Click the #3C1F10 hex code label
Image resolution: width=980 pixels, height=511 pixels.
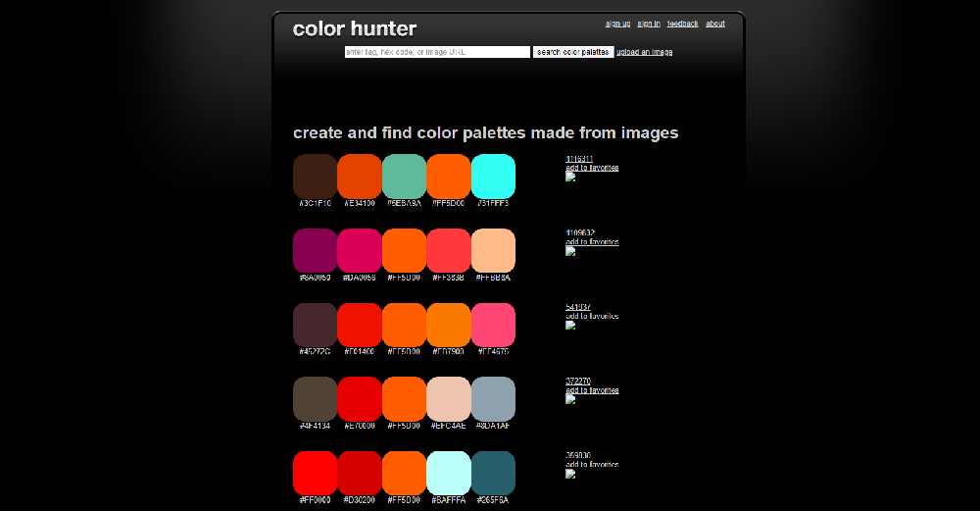(x=315, y=203)
